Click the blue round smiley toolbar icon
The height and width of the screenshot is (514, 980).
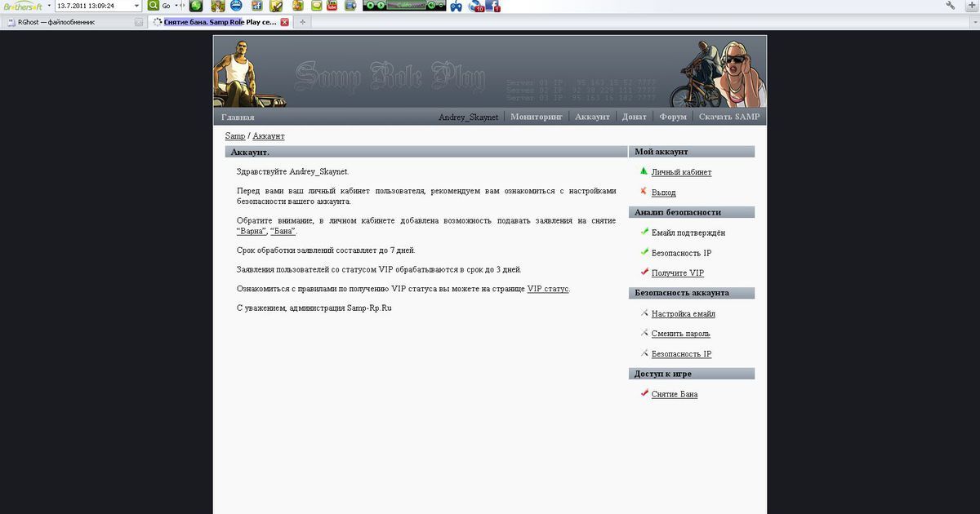(x=236, y=6)
